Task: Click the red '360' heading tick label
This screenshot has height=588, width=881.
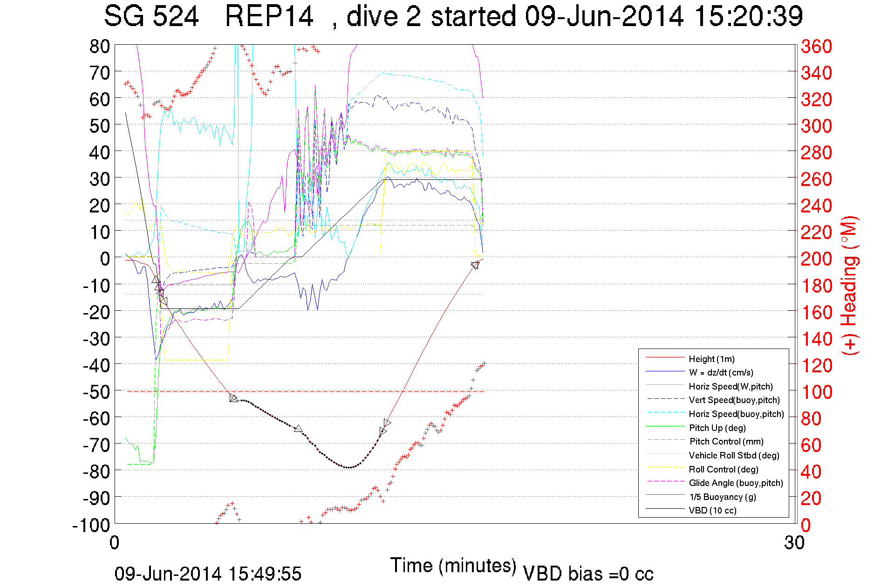Action: (816, 46)
